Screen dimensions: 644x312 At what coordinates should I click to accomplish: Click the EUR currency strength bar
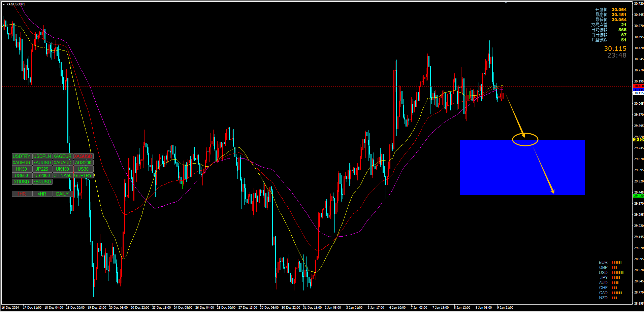click(617, 263)
